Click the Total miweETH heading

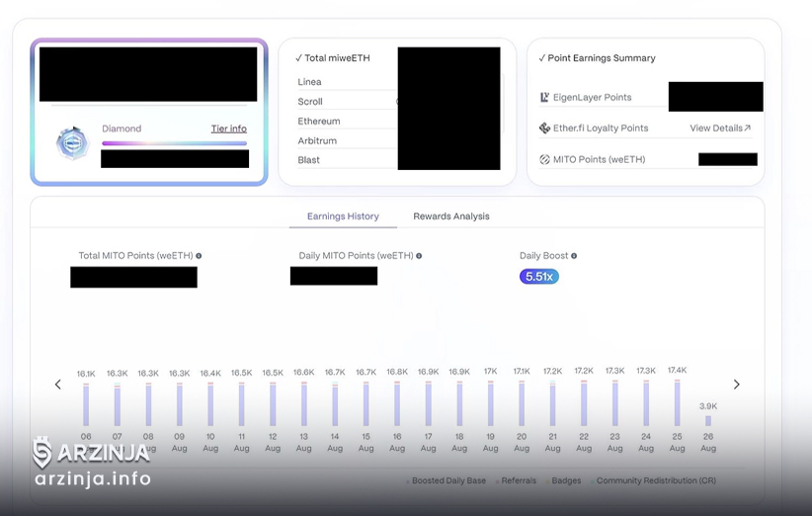point(333,58)
